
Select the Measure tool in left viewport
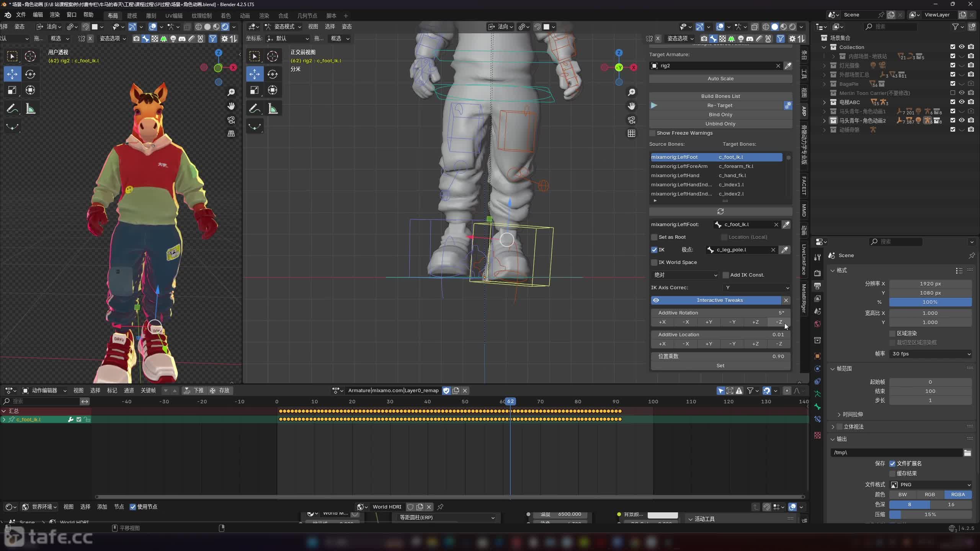point(30,109)
